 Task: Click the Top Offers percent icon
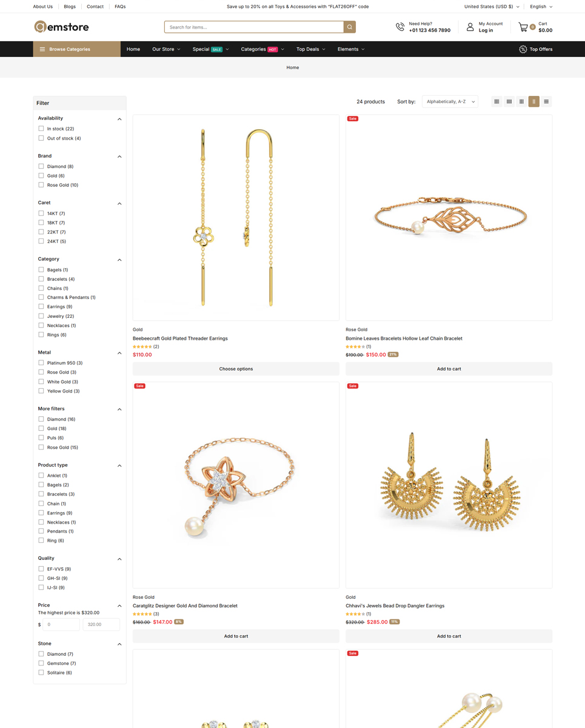pos(523,49)
